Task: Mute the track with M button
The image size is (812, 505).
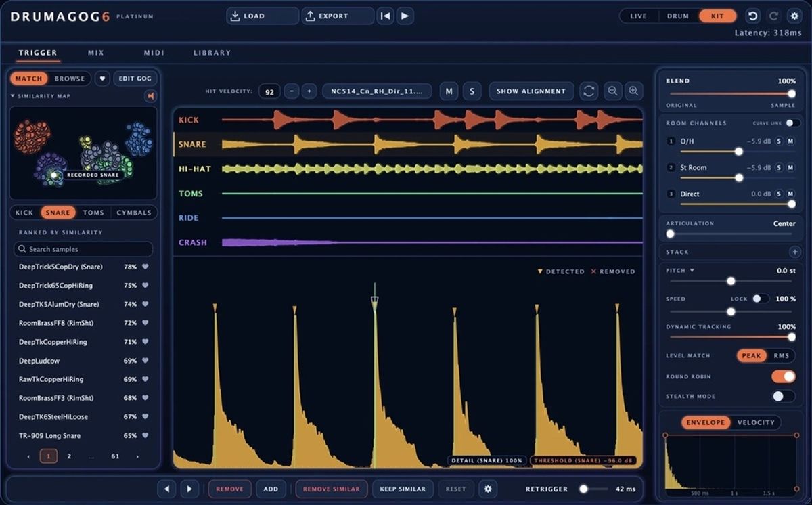Action: [449, 91]
